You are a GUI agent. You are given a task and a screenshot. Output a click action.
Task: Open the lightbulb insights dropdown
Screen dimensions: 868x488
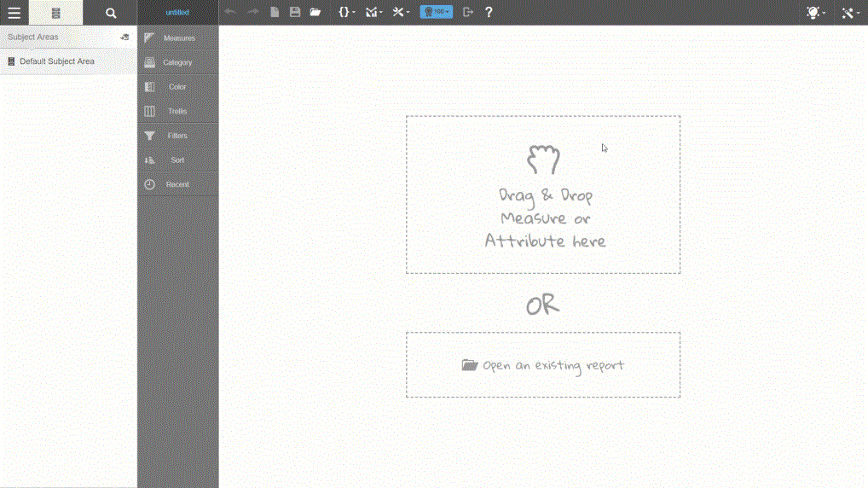pos(815,13)
